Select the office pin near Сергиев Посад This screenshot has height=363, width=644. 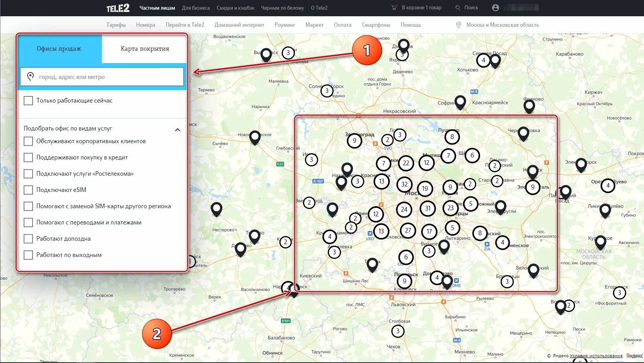(x=495, y=61)
